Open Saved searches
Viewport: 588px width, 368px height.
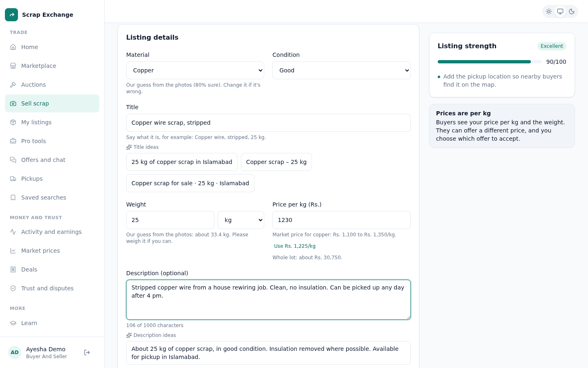pos(52,197)
